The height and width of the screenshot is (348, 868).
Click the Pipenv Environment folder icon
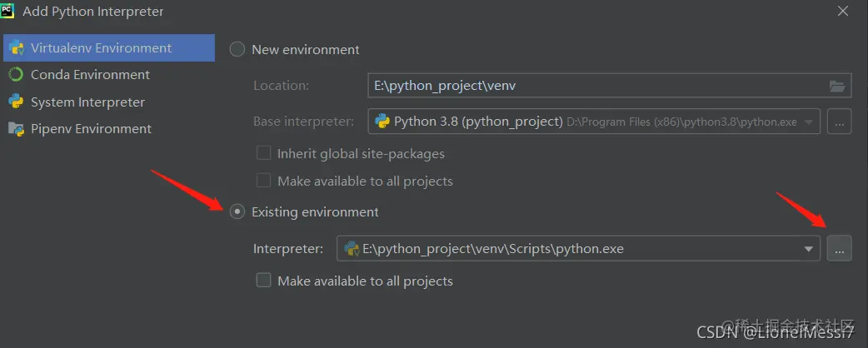[x=16, y=129]
